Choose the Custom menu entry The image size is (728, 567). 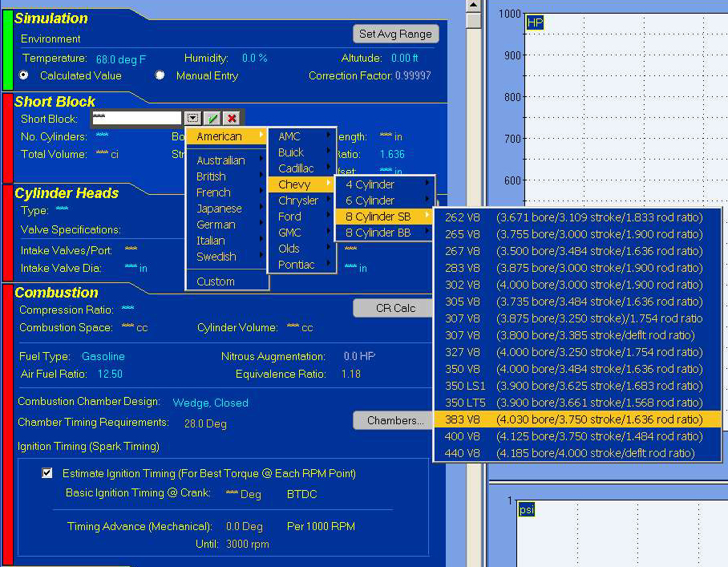click(x=227, y=281)
